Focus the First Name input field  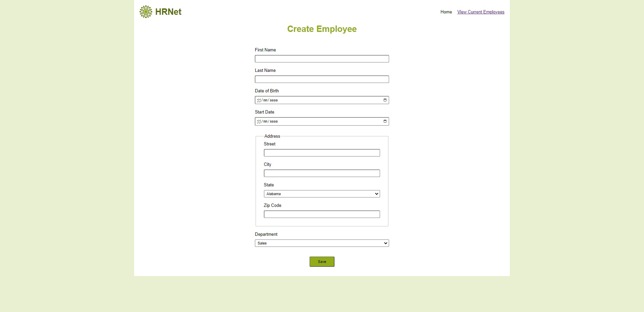click(x=322, y=59)
